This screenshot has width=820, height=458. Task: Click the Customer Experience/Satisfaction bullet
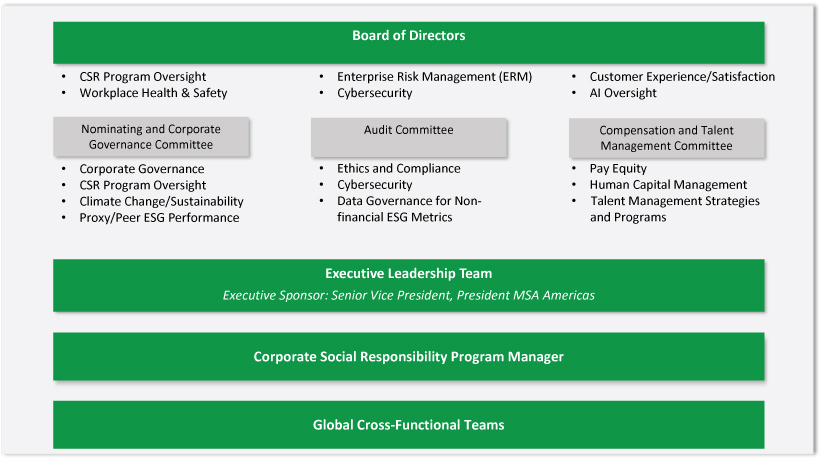pyautogui.click(x=681, y=76)
